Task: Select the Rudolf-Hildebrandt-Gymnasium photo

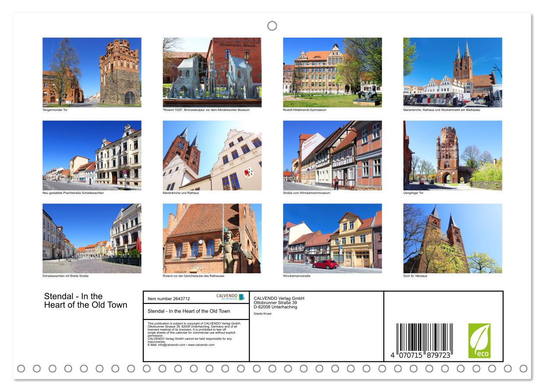Action: [x=332, y=72]
